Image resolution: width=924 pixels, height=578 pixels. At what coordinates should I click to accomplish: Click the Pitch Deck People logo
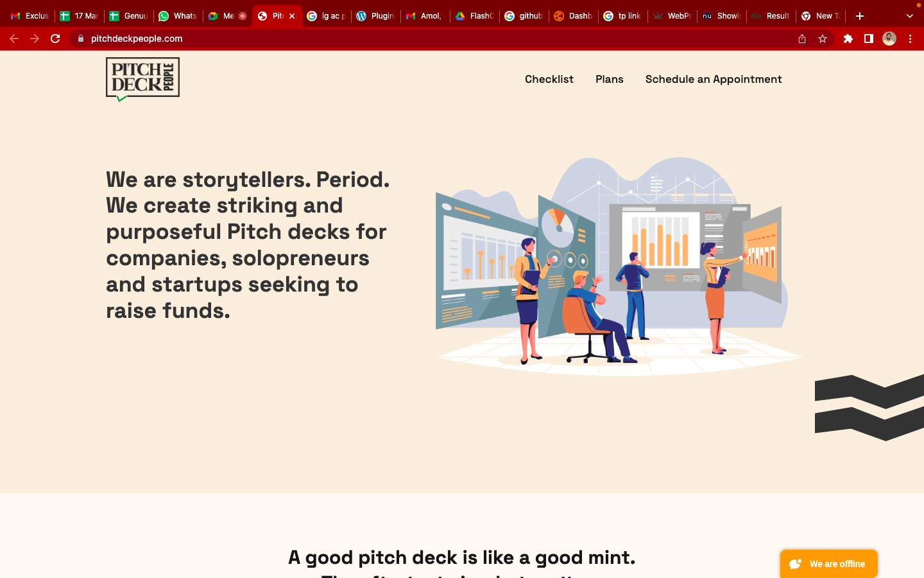[142, 78]
